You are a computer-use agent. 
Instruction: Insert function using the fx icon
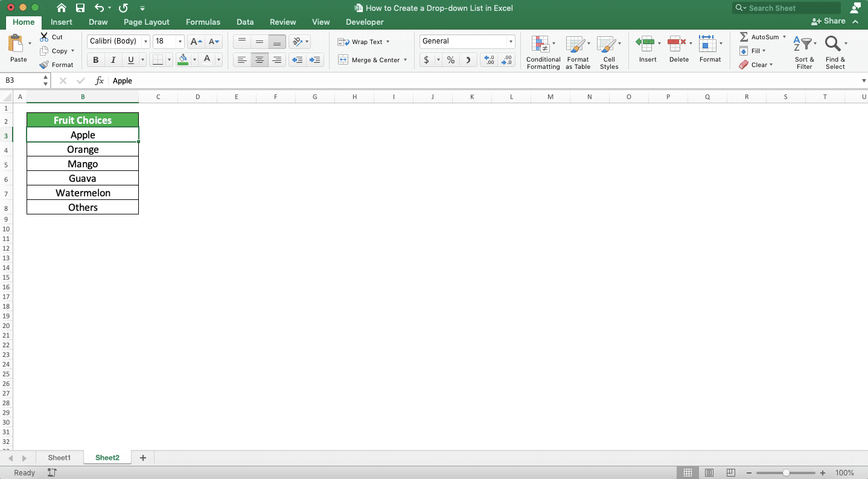tap(100, 80)
